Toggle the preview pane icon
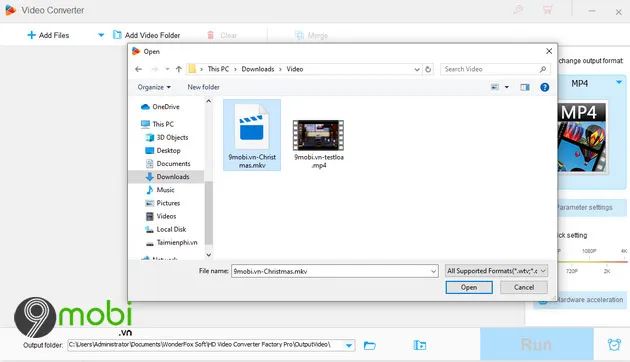The width and height of the screenshot is (630, 362). [525, 87]
